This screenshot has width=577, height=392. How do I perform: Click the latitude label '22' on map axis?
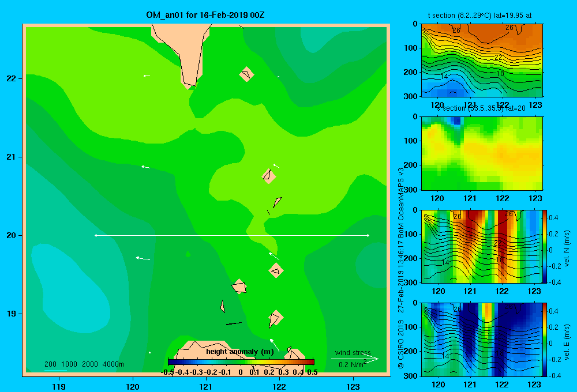[12, 78]
